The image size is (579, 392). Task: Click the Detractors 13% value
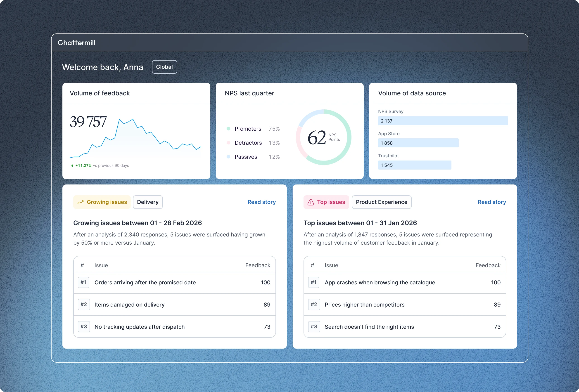274,143
